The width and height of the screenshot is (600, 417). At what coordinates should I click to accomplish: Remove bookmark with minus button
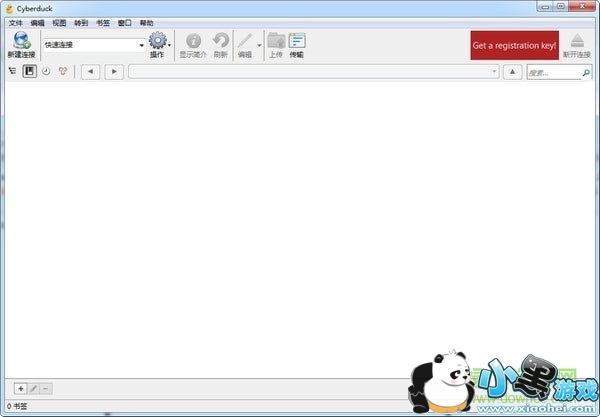(x=46, y=389)
